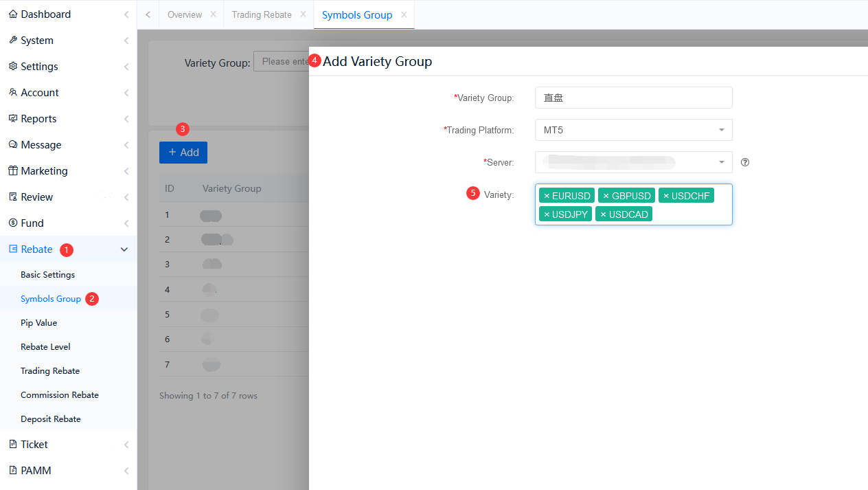Click the Rebate wallet icon
Screen dimensions: 868x490
point(13,249)
